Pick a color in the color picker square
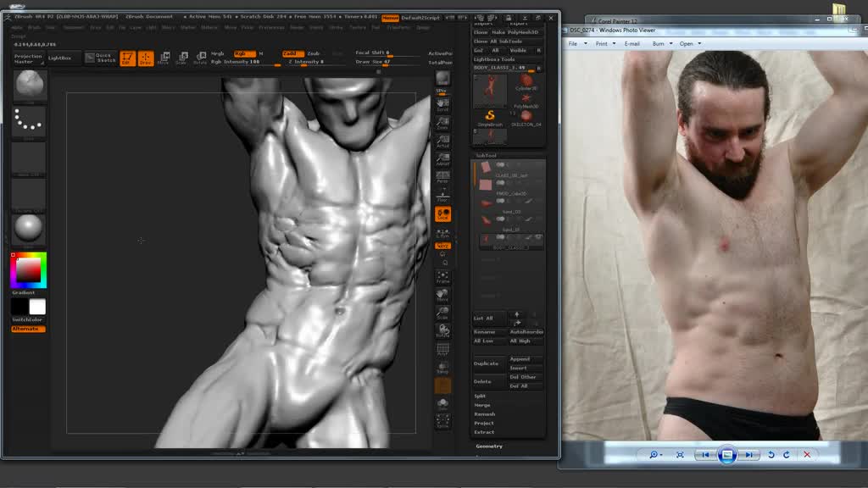Screen dimensions: 868x488 [28, 270]
